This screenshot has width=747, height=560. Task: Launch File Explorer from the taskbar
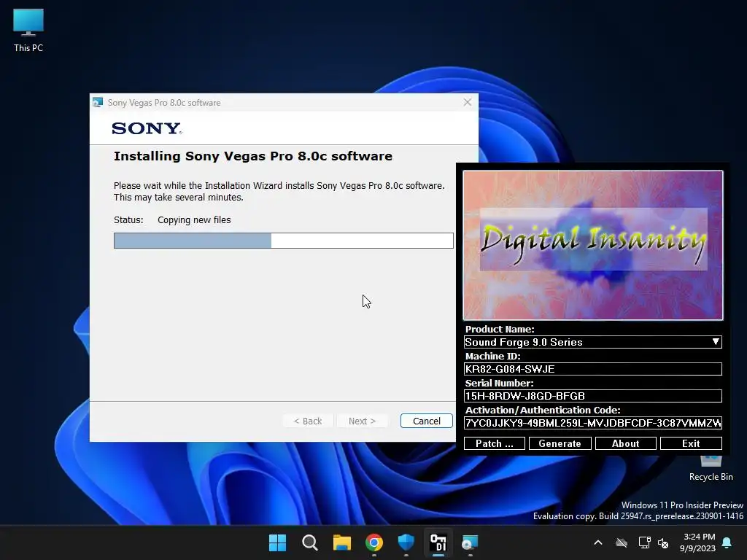pos(342,542)
